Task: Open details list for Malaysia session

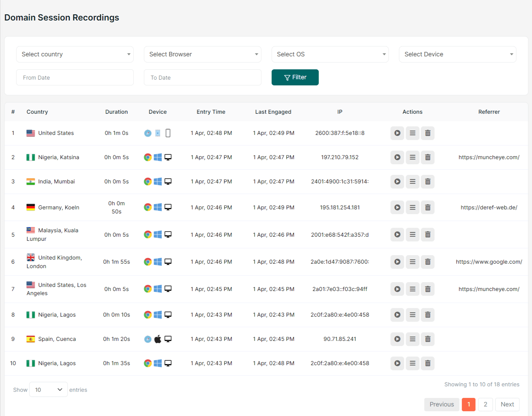Action: tap(412, 235)
